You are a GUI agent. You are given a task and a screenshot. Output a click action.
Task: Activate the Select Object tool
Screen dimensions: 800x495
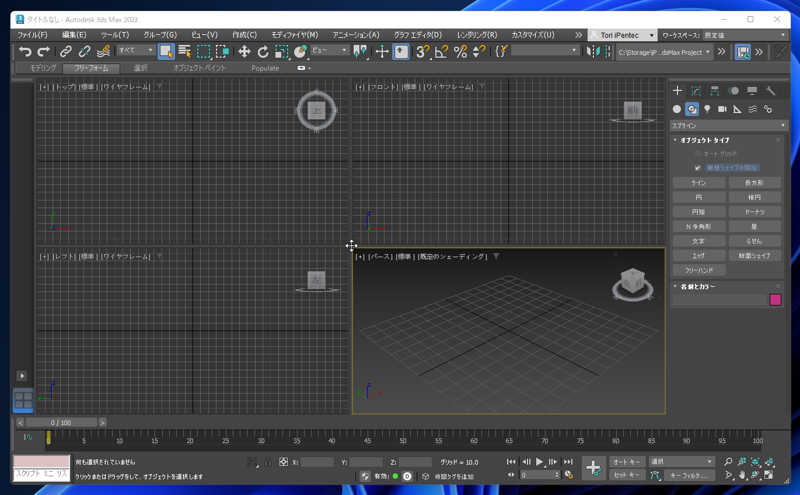(x=166, y=52)
